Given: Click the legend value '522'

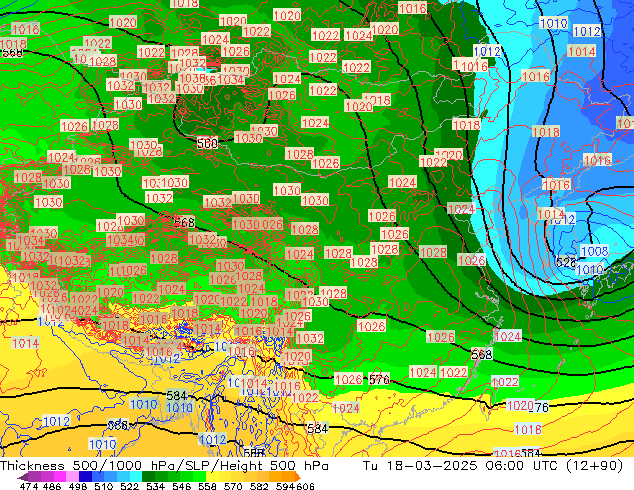Looking at the screenshot, I should [129, 486].
